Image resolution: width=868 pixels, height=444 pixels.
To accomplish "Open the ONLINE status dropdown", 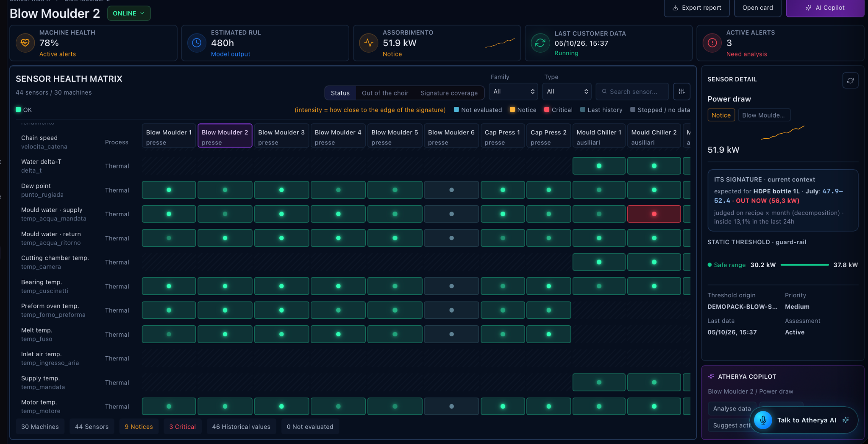I will point(129,13).
